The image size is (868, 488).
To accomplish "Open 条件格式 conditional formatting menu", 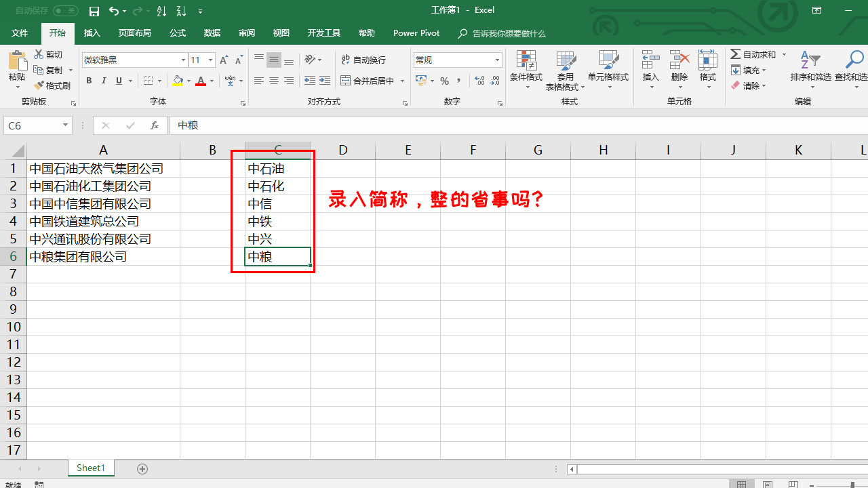I will point(526,70).
